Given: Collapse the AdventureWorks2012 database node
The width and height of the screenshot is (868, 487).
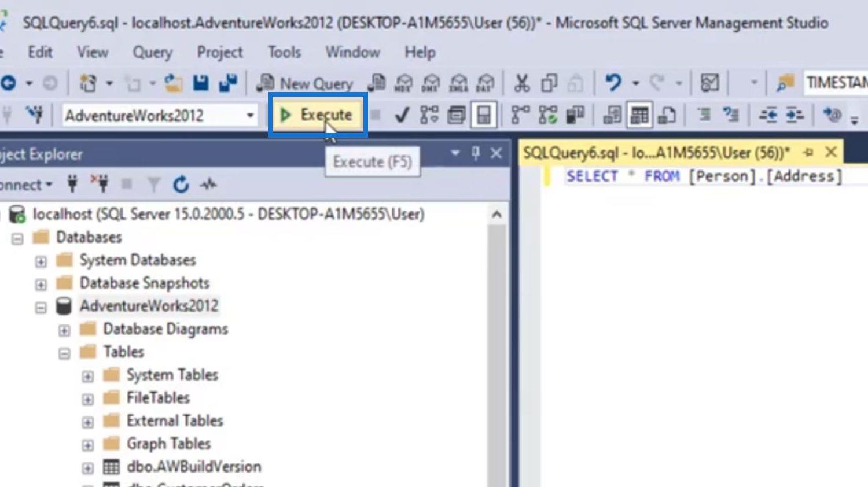Looking at the screenshot, I should tap(41, 307).
